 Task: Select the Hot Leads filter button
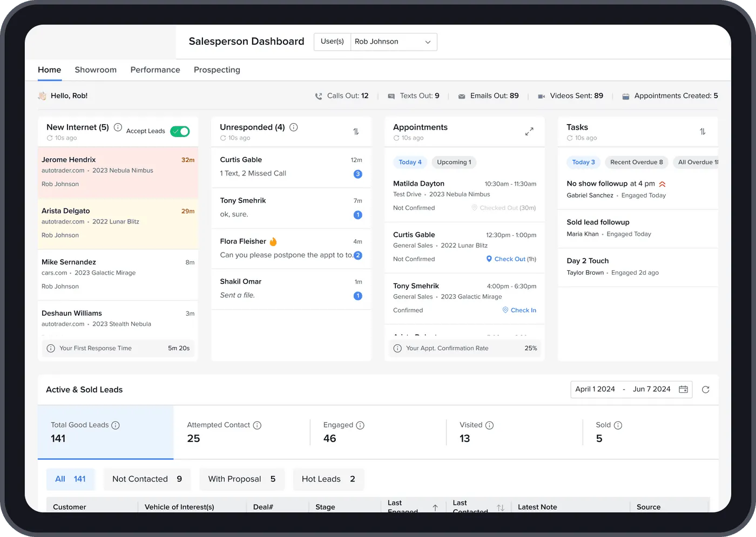[x=328, y=479]
